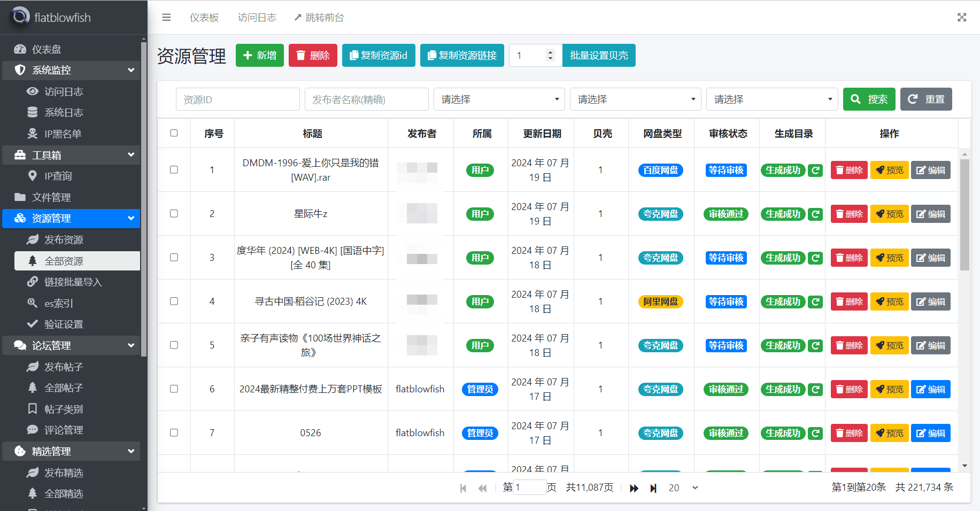Click the red 删除 toolbar button

pyautogui.click(x=313, y=55)
